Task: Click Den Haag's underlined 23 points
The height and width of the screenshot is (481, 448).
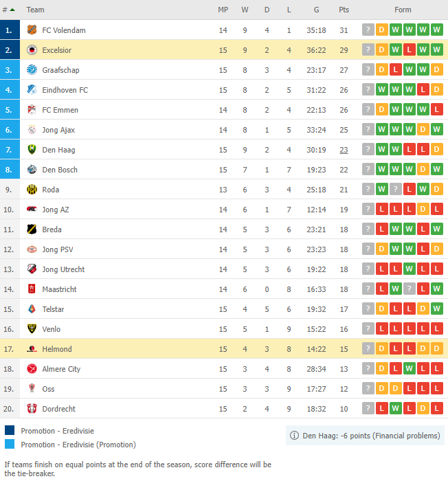Action: point(344,150)
